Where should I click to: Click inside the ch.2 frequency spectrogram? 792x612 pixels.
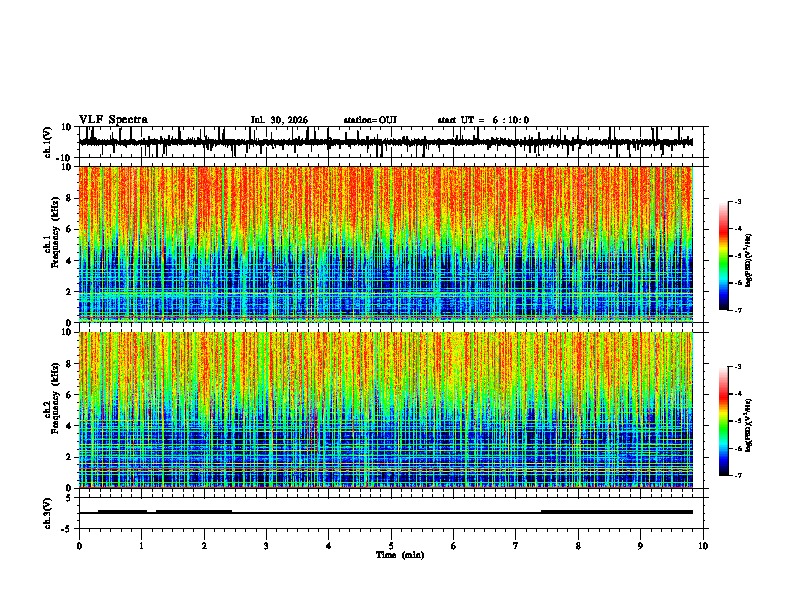click(386, 410)
